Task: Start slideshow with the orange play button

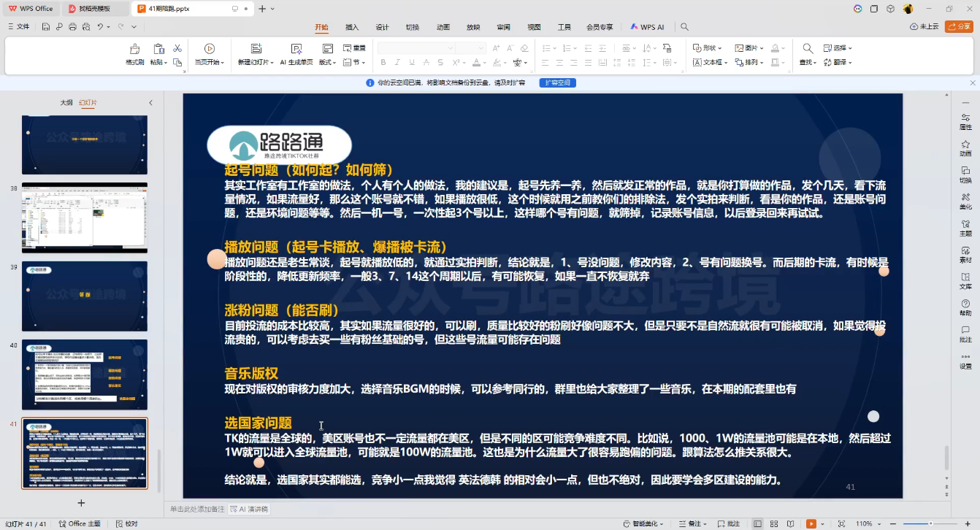Action: [x=811, y=523]
